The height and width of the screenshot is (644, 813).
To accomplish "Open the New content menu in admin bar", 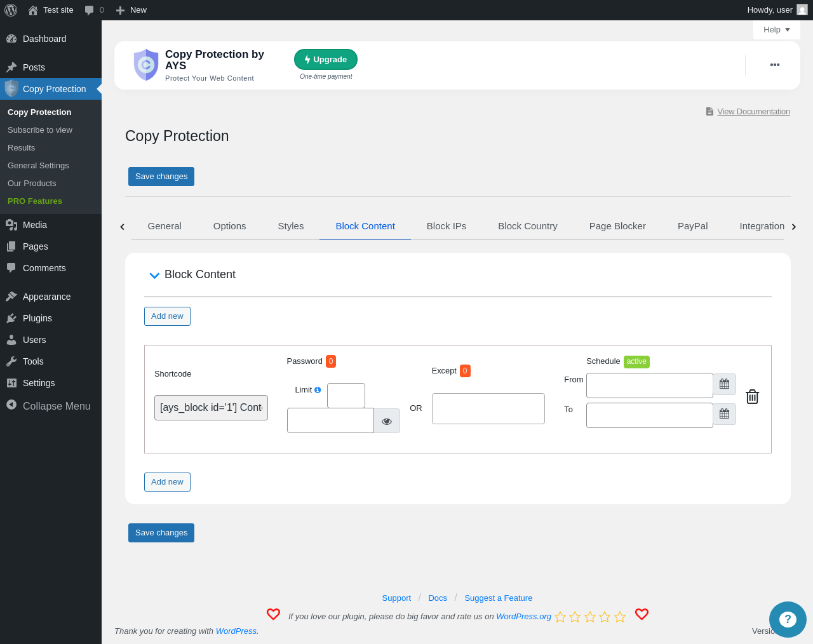I will (x=131, y=10).
